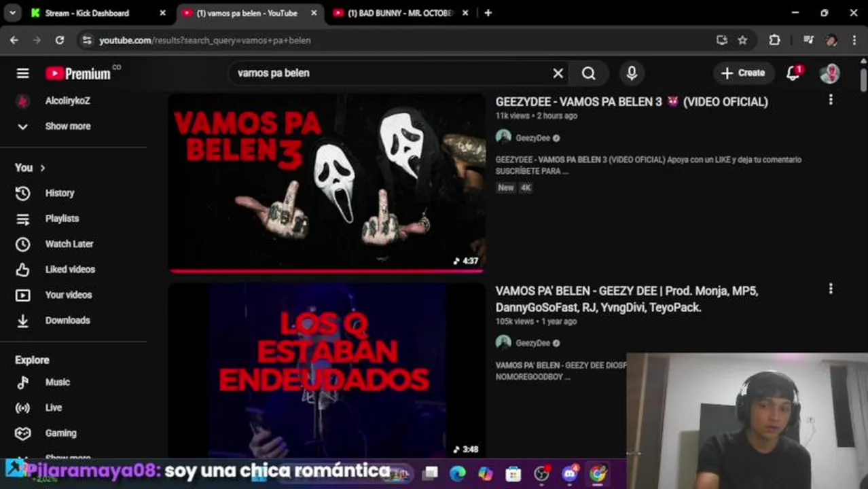Click the Create button
The image size is (868, 489).
tap(744, 73)
